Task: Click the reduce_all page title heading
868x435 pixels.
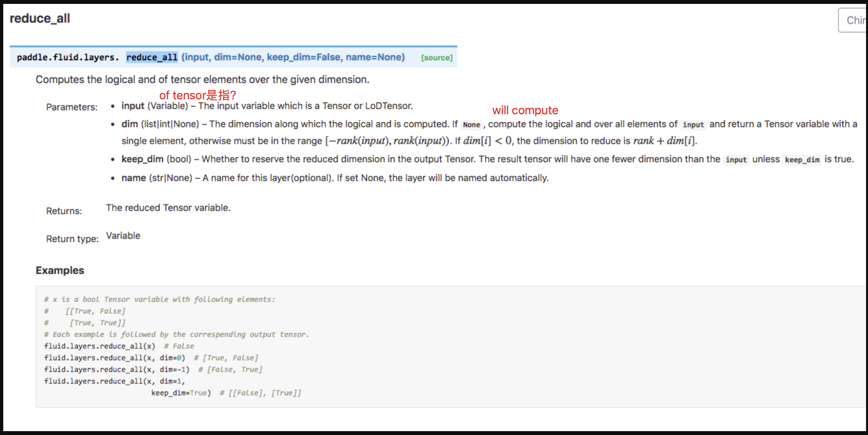Action: pyautogui.click(x=40, y=18)
